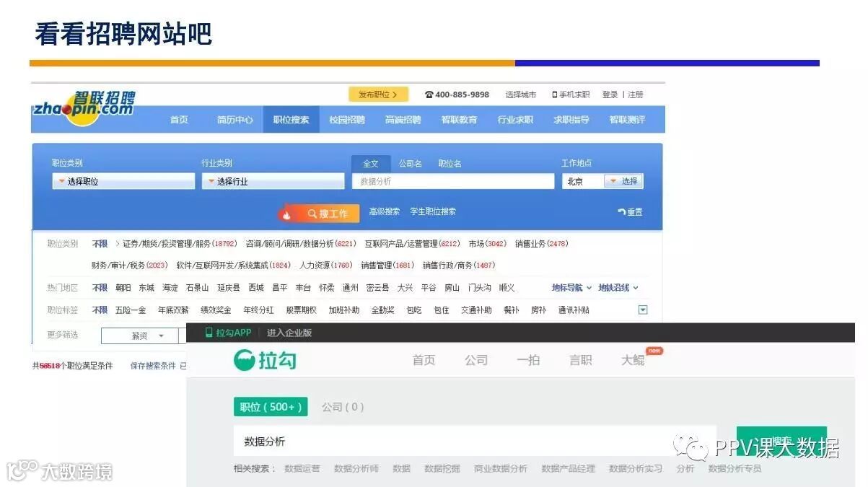Select the 公司名 search tab

click(411, 164)
